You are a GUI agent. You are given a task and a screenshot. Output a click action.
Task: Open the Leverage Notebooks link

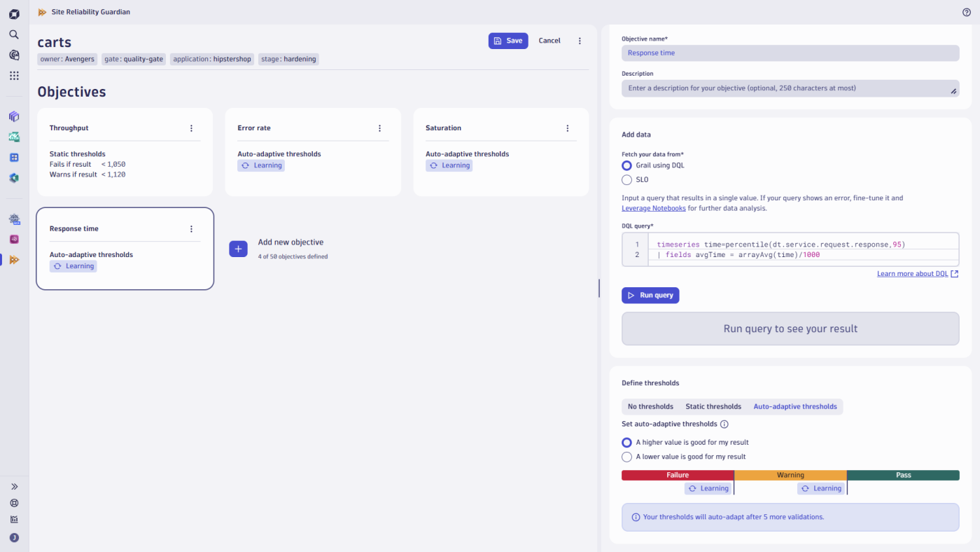click(654, 208)
